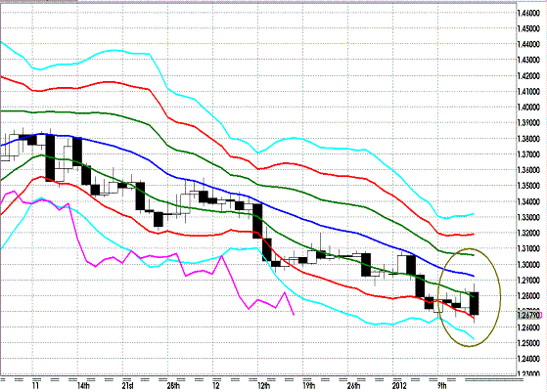Click the 1.26000 price axis label
The width and height of the screenshot is (547, 392).
pos(528,327)
